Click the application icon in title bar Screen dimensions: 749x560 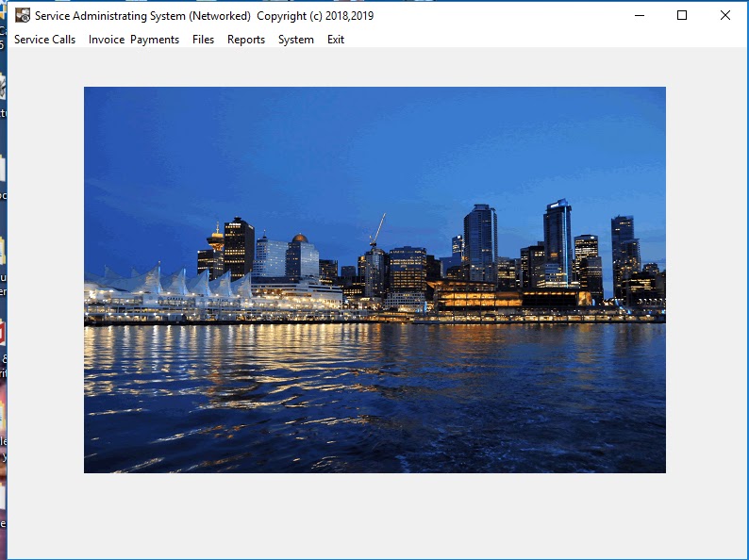coord(23,16)
